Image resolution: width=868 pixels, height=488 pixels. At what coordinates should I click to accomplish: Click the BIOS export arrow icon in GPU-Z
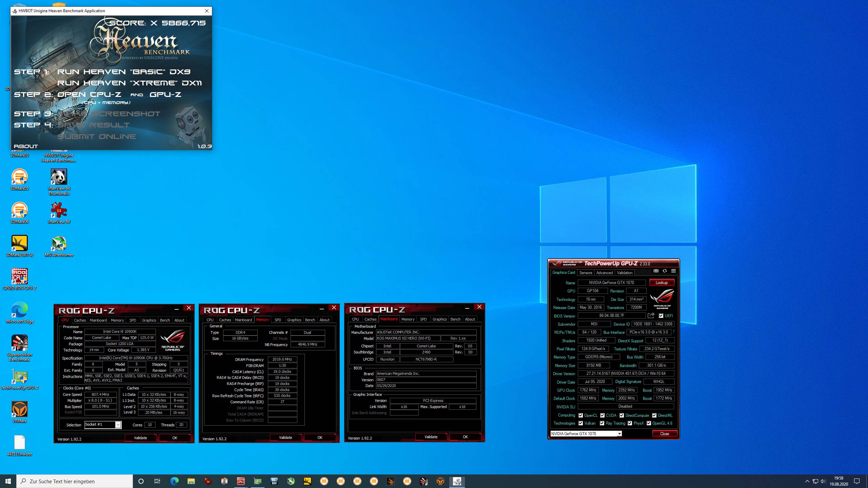(x=651, y=316)
